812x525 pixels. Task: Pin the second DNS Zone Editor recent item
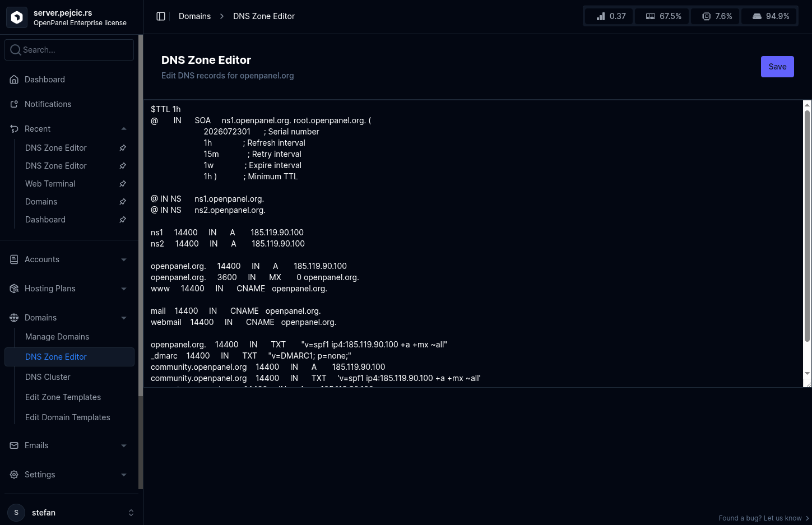(x=123, y=166)
